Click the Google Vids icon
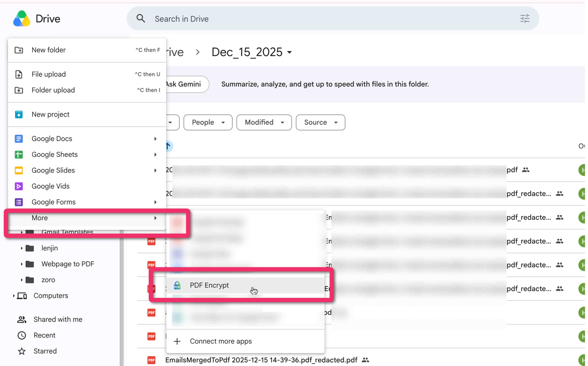This screenshot has width=588, height=366. coord(19,186)
